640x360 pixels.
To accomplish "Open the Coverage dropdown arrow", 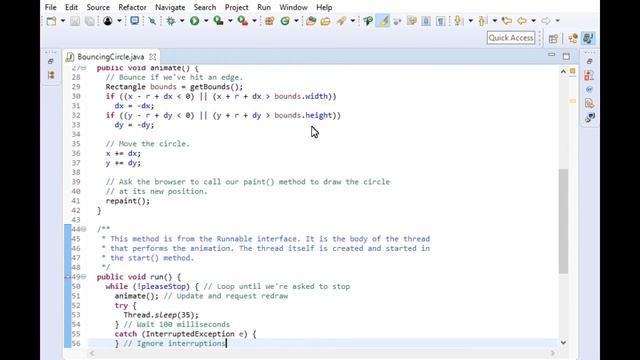I will coord(230,21).
